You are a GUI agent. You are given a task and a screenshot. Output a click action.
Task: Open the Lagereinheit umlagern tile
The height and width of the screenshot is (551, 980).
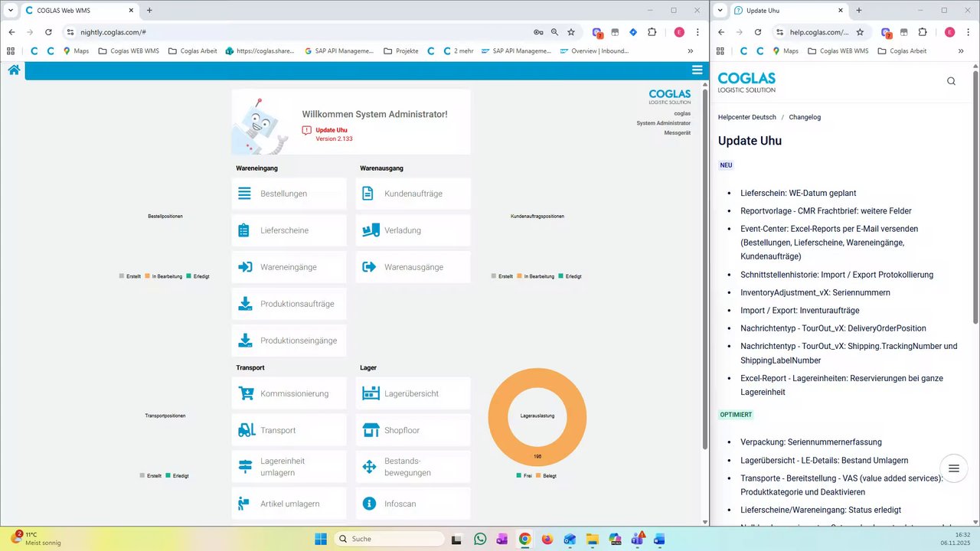[x=289, y=467]
